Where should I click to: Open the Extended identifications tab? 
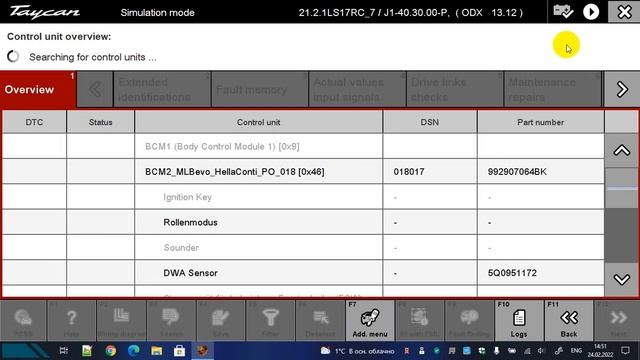162,89
